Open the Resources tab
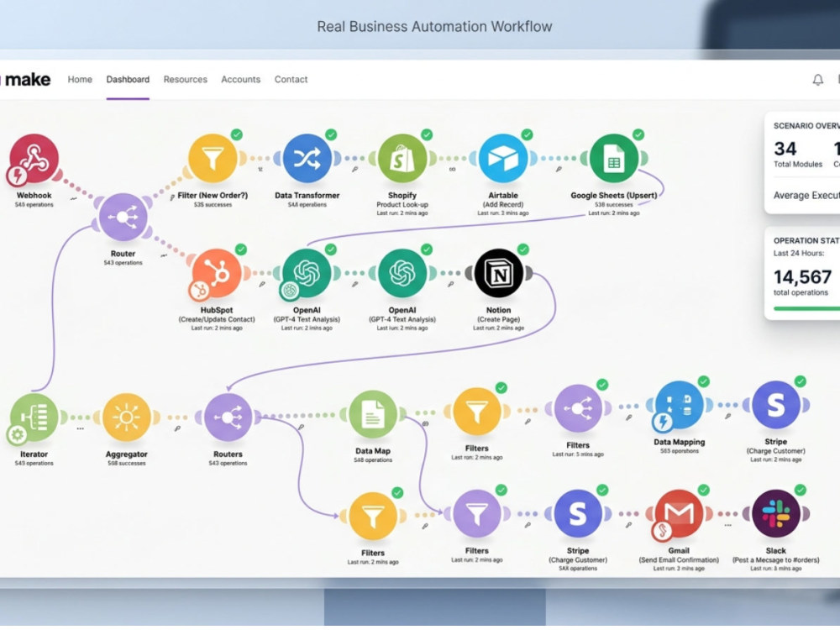840x630 pixels. [186, 79]
